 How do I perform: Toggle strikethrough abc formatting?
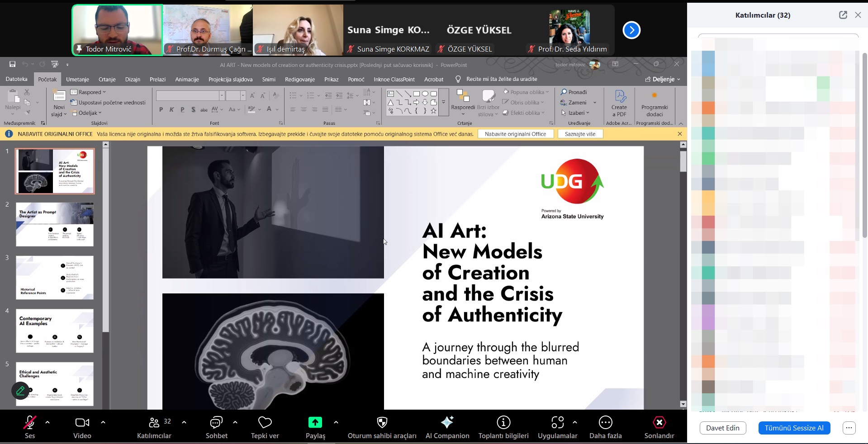click(204, 109)
